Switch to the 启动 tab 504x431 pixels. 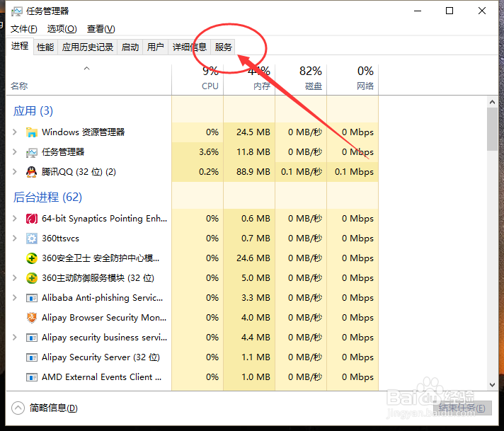(130, 47)
